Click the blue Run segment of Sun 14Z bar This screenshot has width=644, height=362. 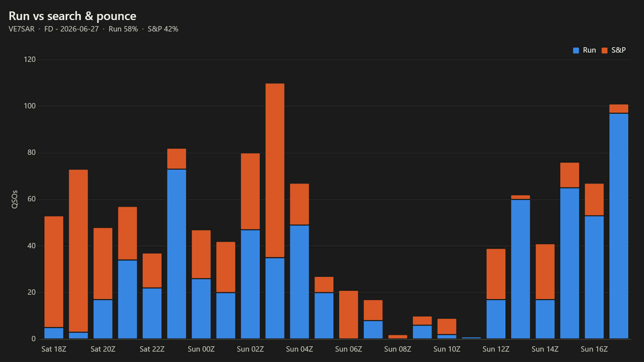[x=545, y=319]
